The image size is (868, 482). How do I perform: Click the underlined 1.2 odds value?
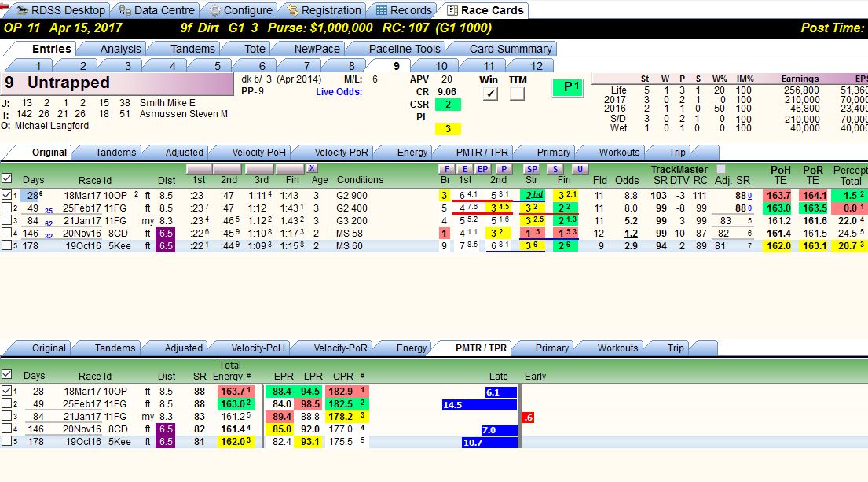[x=631, y=234]
